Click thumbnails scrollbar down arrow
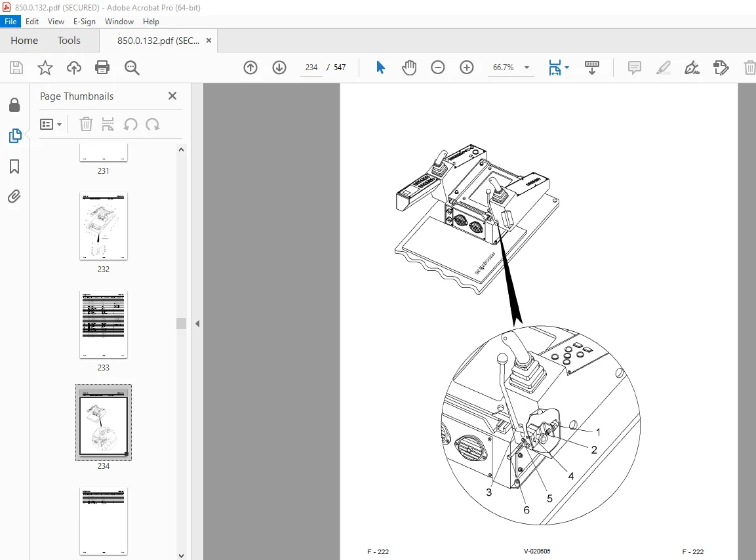This screenshot has height=560, width=756. pos(181,555)
